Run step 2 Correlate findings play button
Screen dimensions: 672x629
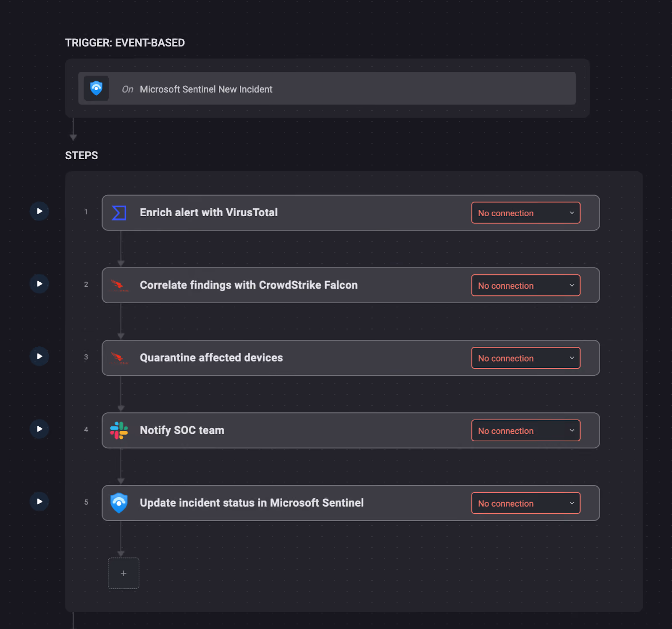click(39, 284)
